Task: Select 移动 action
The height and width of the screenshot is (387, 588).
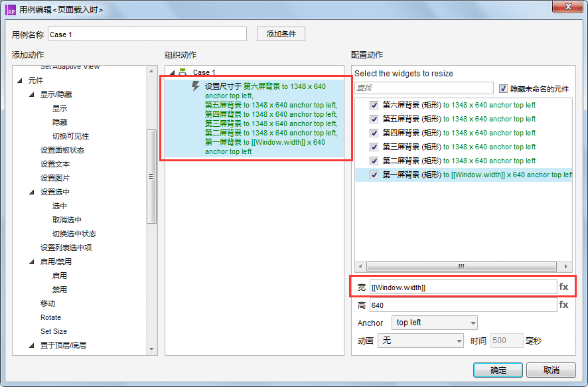Action: pos(48,303)
